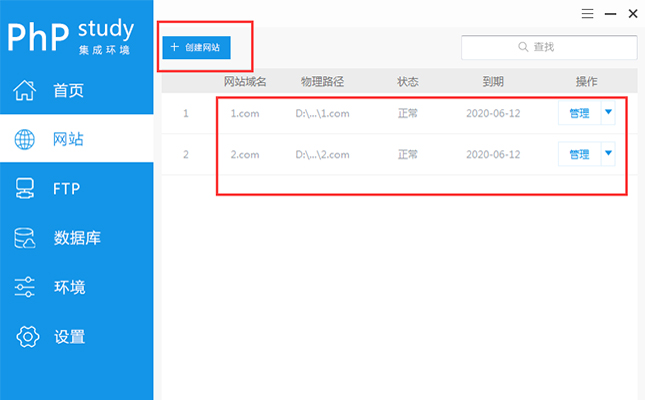Click the gear icon beside 设置
This screenshot has height=400, width=645.
[x=28, y=337]
